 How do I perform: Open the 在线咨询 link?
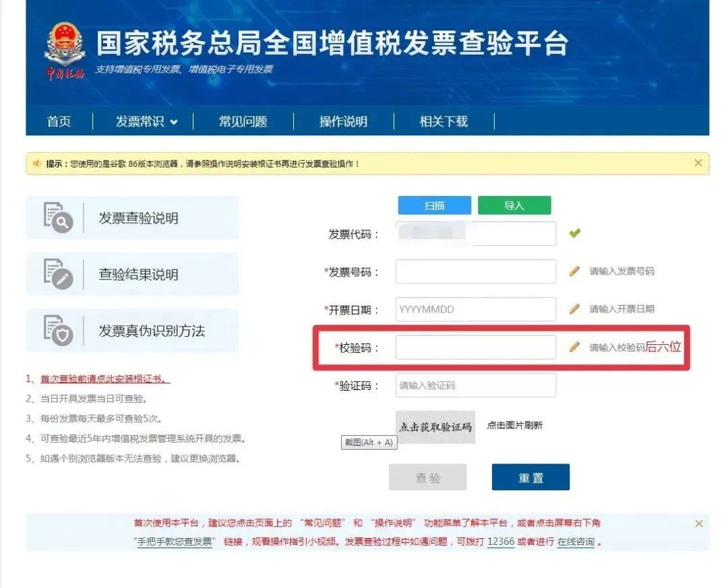pyautogui.click(x=576, y=542)
